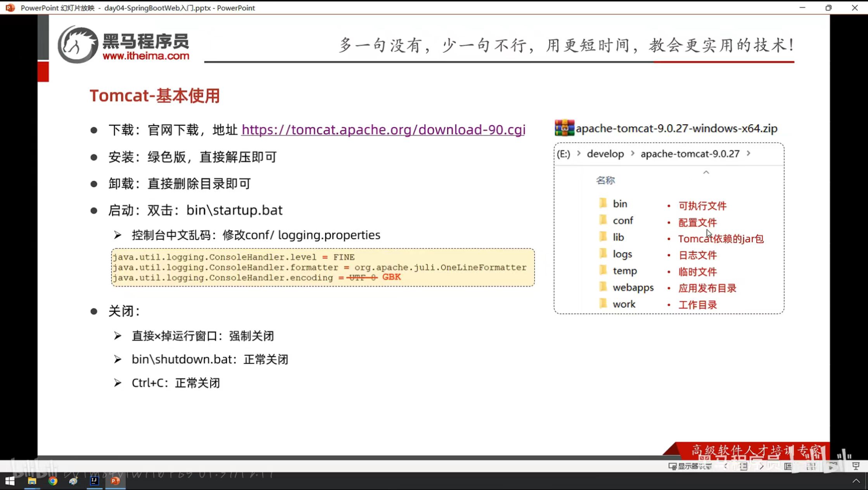
Task: Open Chrome from the taskbar
Action: pyautogui.click(x=53, y=481)
